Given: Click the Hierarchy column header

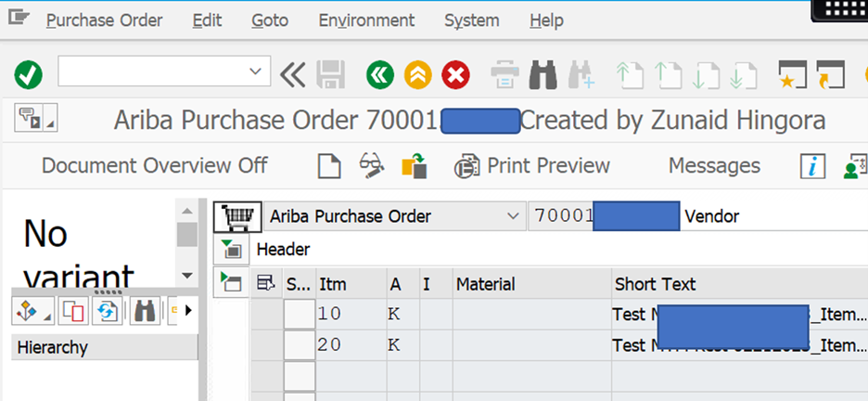Looking at the screenshot, I should (x=104, y=347).
